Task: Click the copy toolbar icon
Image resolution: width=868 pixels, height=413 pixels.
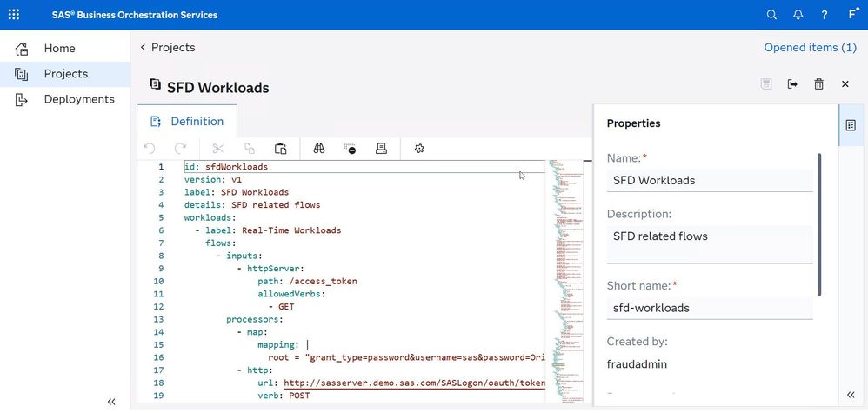Action: pyautogui.click(x=250, y=149)
